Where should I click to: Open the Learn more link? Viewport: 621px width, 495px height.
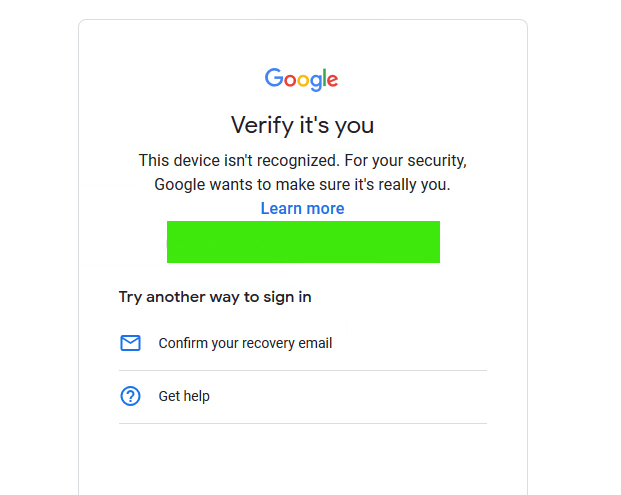(x=302, y=208)
